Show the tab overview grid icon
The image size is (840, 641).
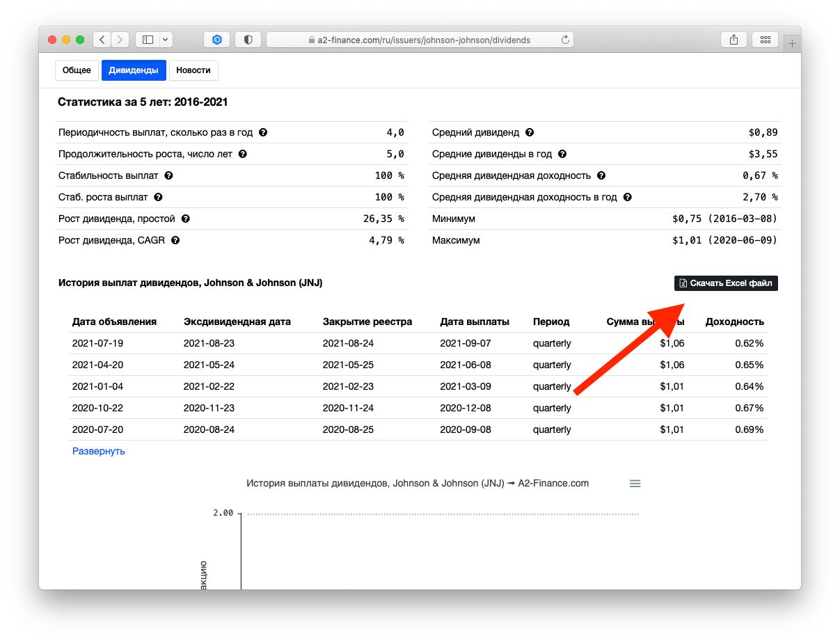[x=766, y=40]
